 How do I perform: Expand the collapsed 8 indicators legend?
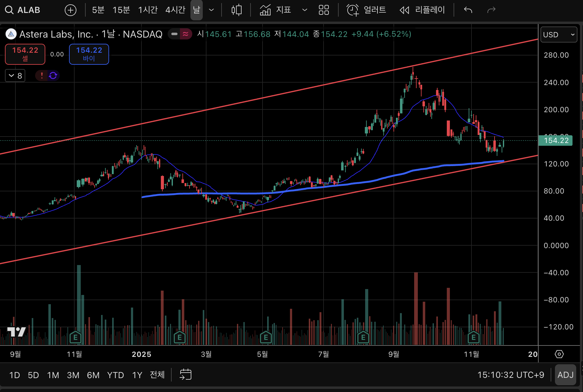[x=15, y=76]
